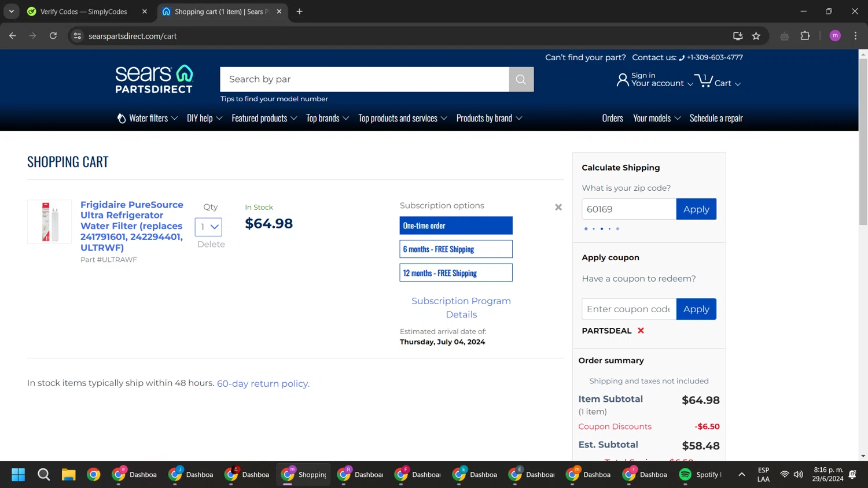Click the zip code input field
868x488 pixels.
click(x=629, y=209)
